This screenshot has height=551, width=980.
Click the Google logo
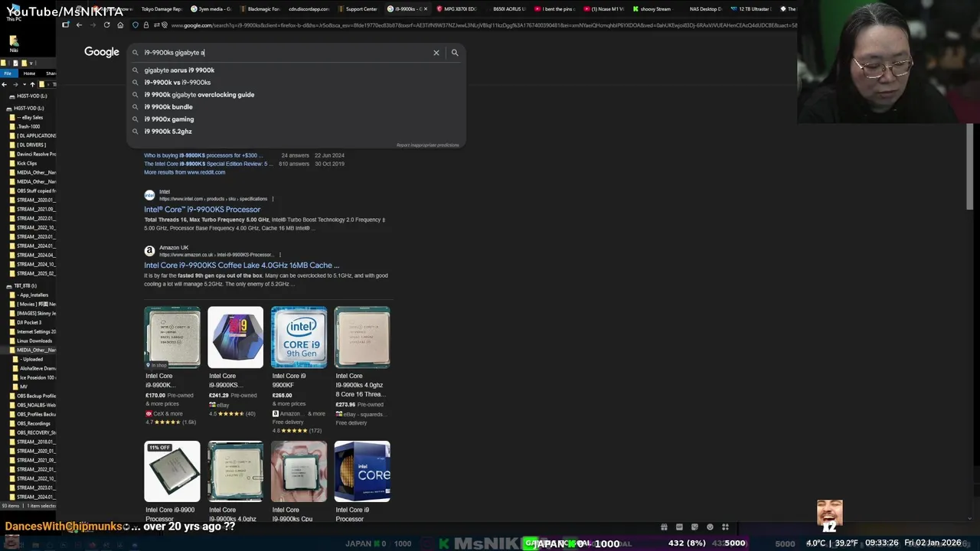click(102, 52)
